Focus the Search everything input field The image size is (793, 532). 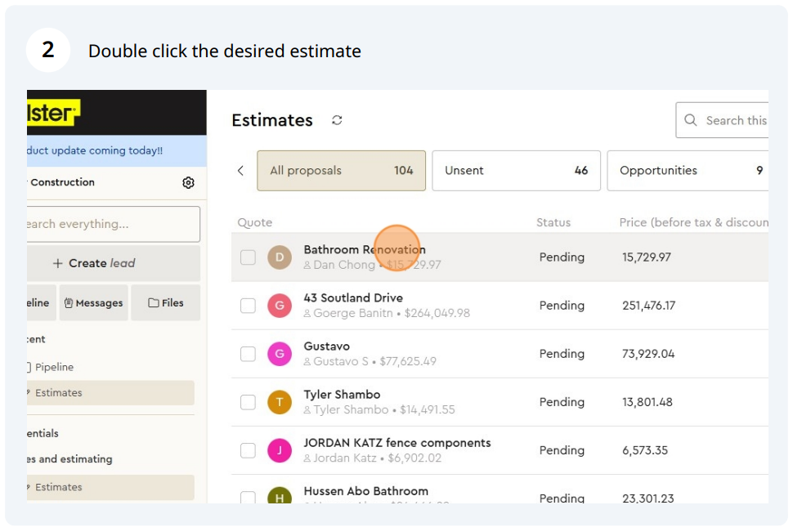113,224
